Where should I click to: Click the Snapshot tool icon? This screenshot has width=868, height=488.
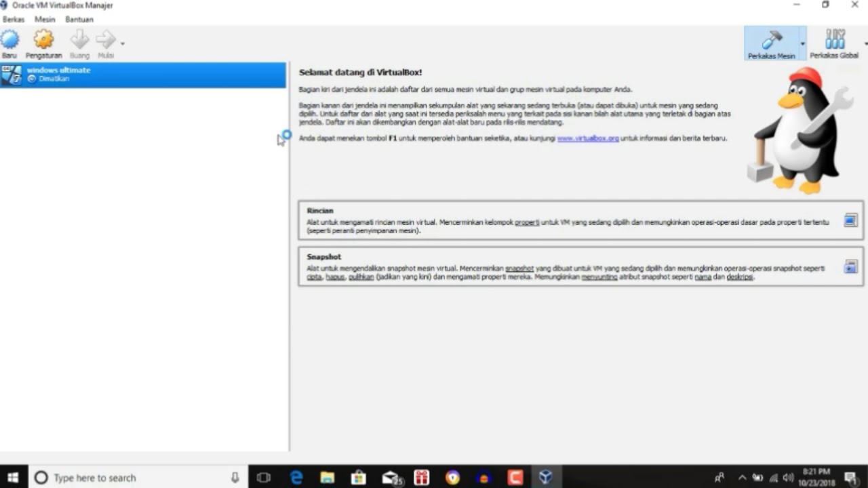[850, 266]
